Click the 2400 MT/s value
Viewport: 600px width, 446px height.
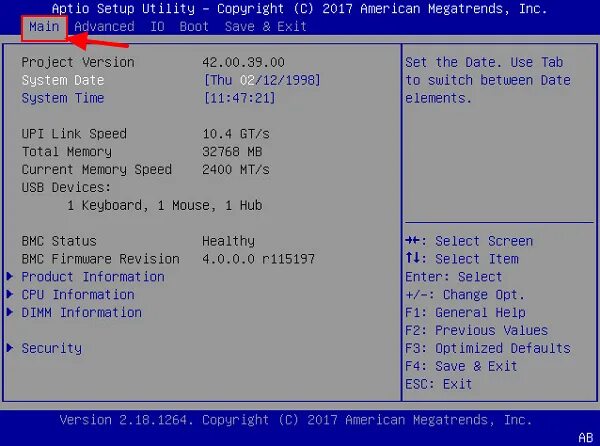coord(236,170)
